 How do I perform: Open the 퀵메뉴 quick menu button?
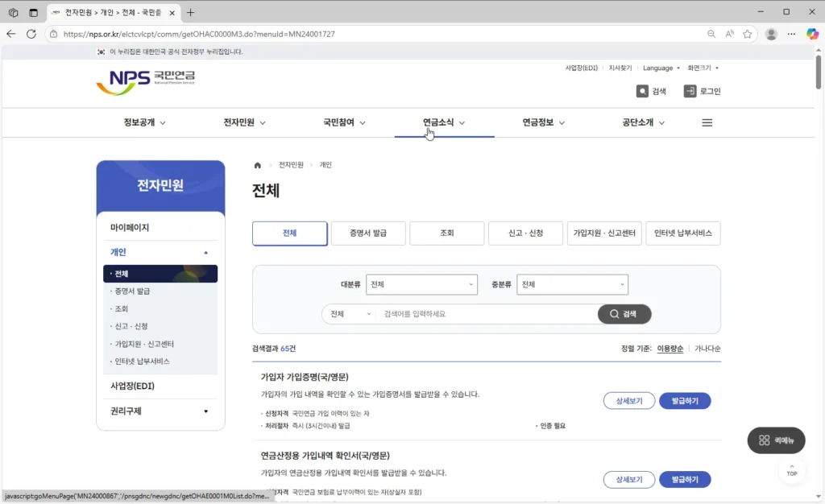pyautogui.click(x=776, y=440)
